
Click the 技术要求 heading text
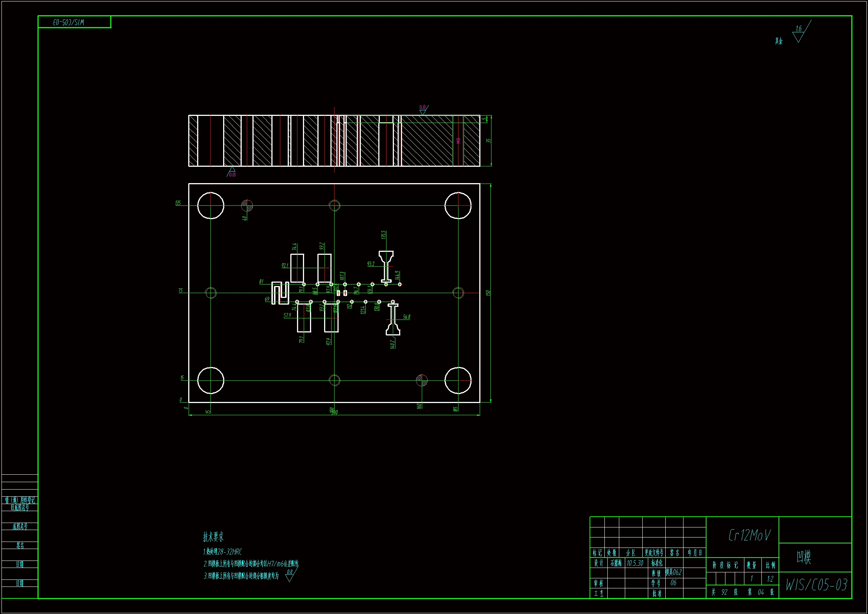click(x=213, y=536)
